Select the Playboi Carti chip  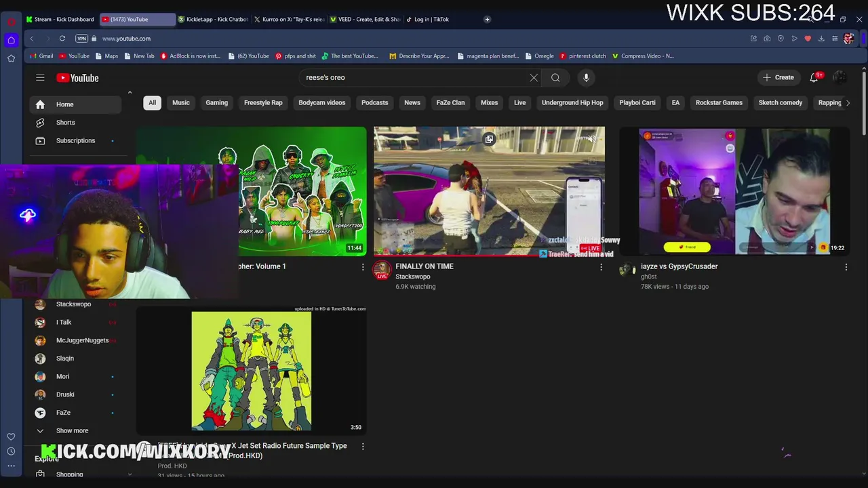(x=637, y=103)
